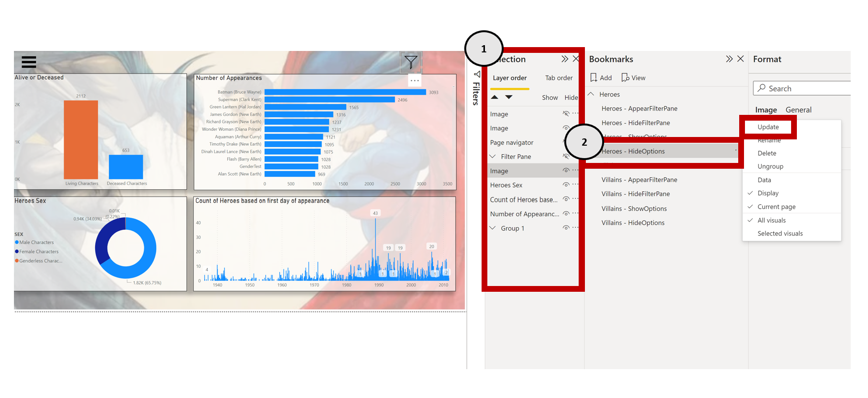Click Show to show all layers
The image size is (868, 398).
[550, 98]
